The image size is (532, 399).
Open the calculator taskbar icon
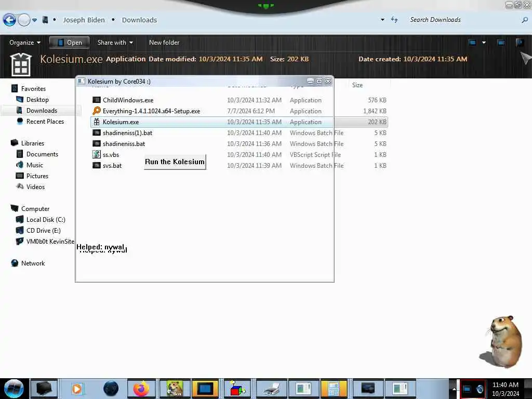tap(334, 389)
